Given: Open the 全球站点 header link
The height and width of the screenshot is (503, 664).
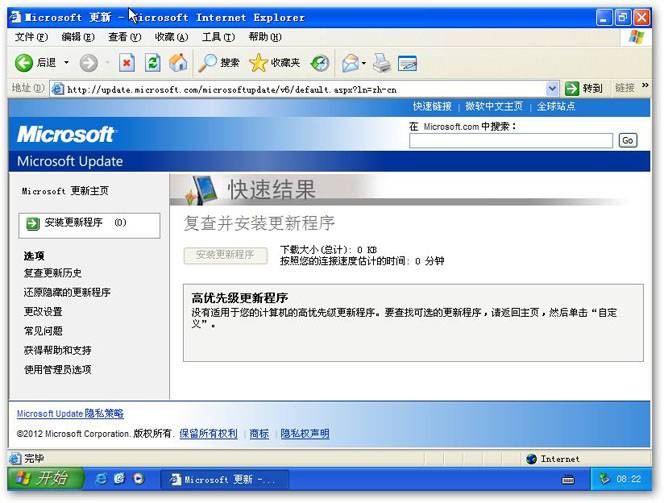Looking at the screenshot, I should 556,106.
